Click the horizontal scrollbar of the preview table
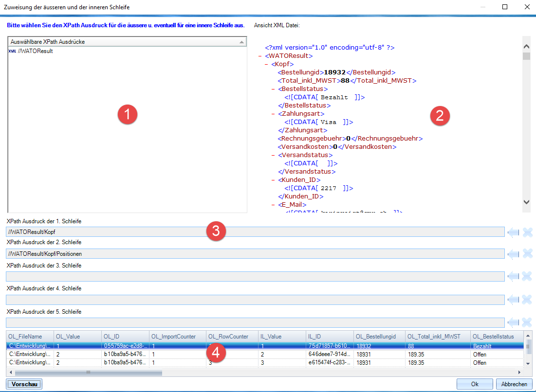Image resolution: width=536 pixels, height=392 pixels. tap(88, 373)
